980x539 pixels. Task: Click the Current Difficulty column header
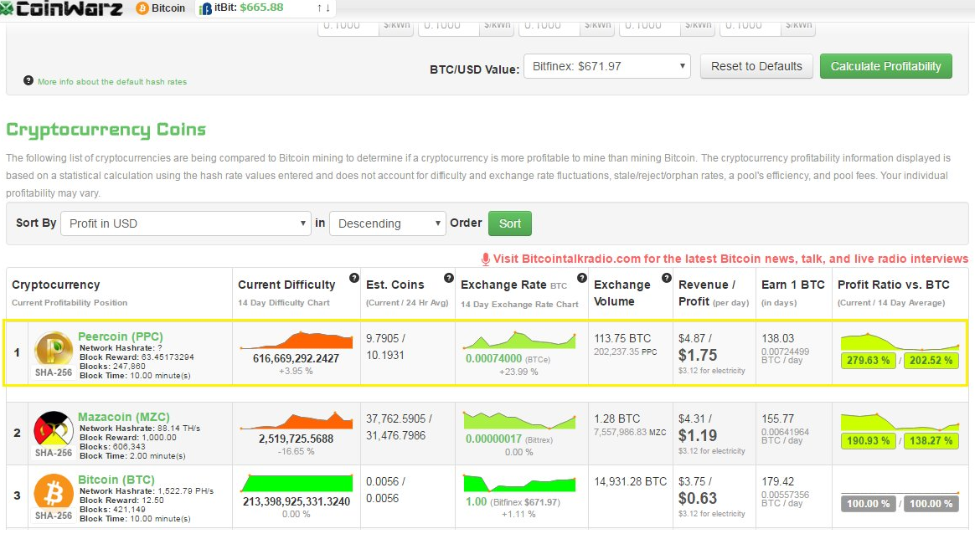coord(286,285)
